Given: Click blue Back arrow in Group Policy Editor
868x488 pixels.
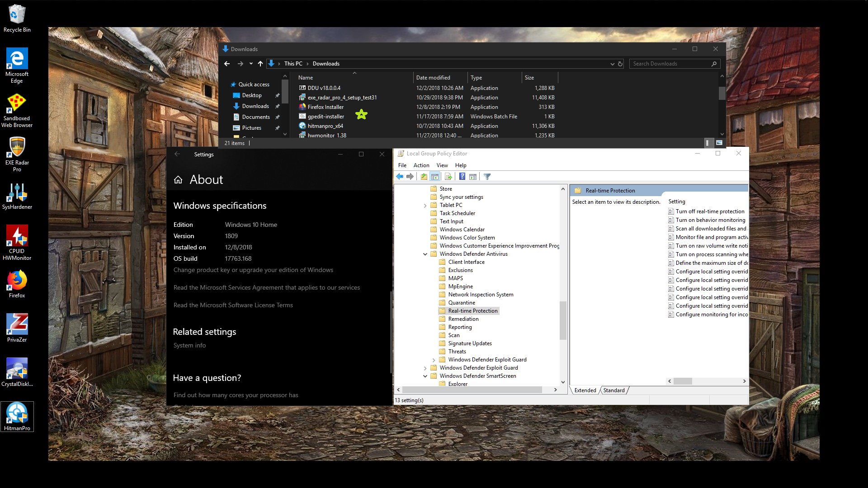Looking at the screenshot, I should point(400,177).
